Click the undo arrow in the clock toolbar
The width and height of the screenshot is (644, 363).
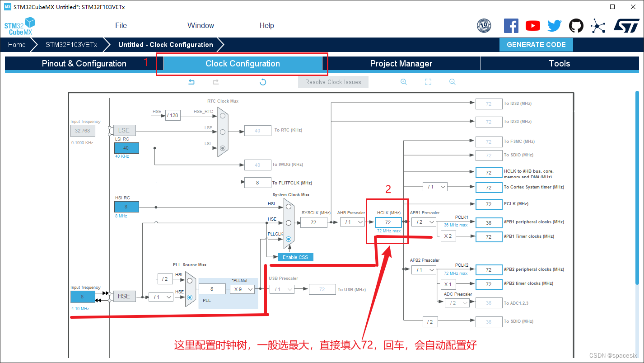(x=191, y=82)
